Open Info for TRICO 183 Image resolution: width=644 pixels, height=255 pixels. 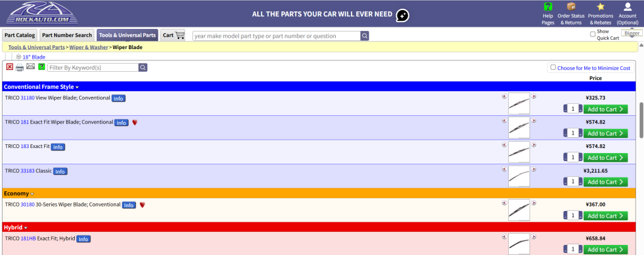[x=58, y=147]
